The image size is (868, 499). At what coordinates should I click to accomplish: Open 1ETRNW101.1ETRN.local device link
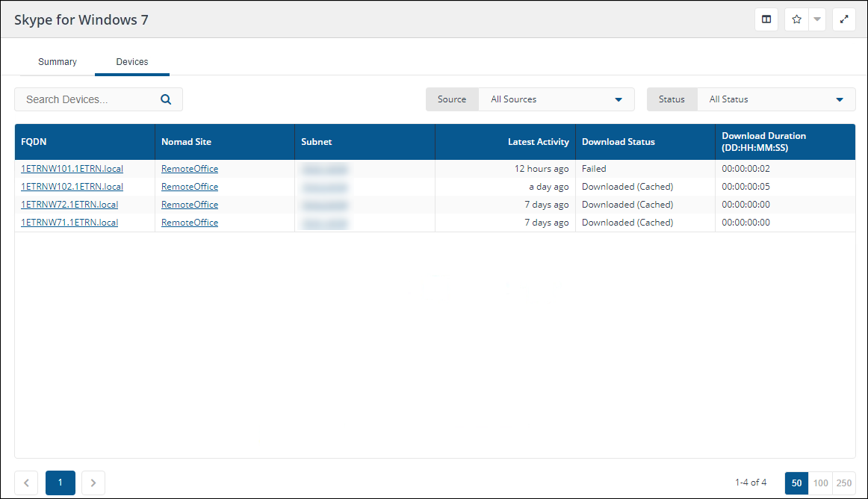72,169
